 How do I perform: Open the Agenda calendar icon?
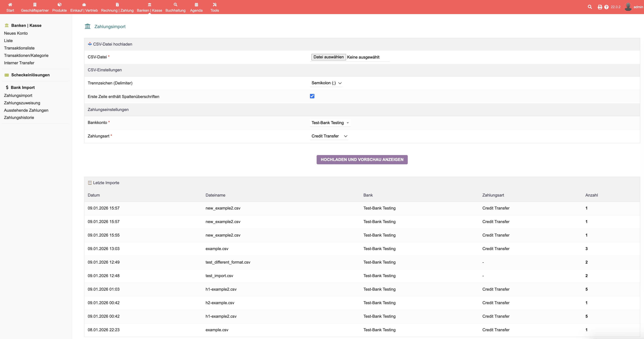(196, 4)
